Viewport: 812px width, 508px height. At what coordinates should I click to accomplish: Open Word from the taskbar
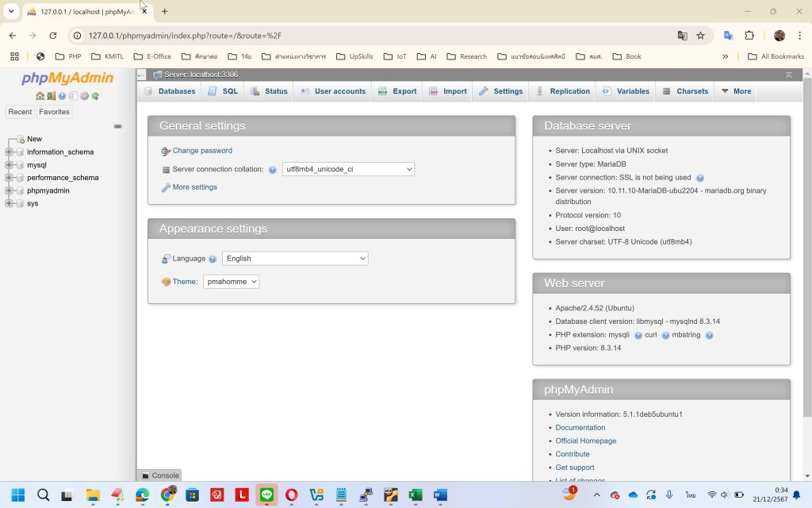click(x=440, y=495)
